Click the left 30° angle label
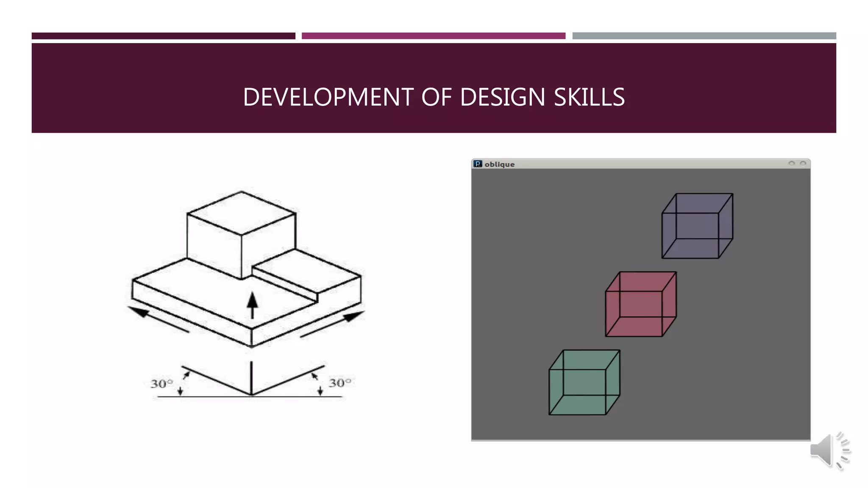The width and height of the screenshot is (868, 488). 161,384
